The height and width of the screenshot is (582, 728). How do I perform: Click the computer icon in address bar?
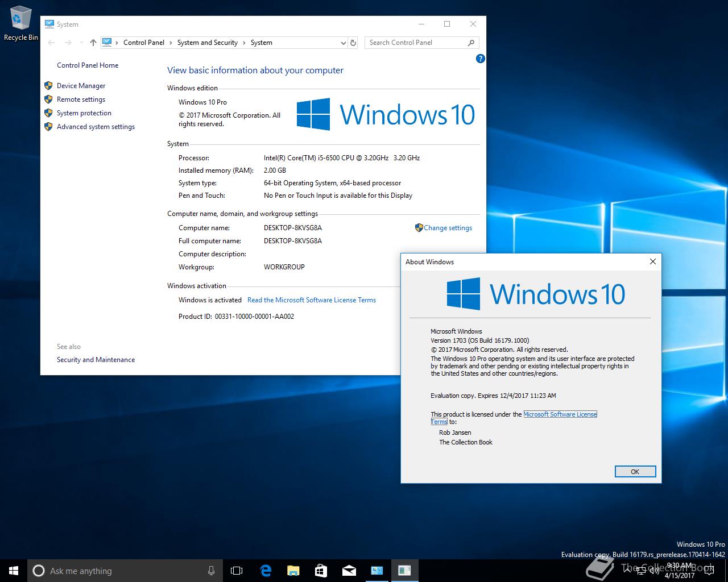pyautogui.click(x=107, y=42)
